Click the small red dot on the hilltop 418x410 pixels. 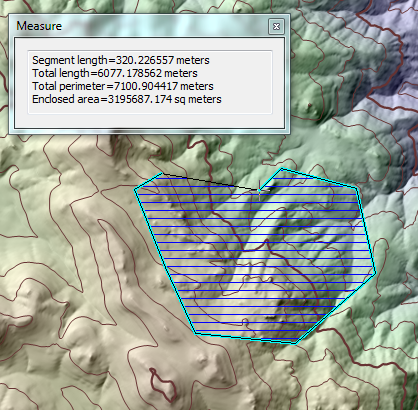point(310,105)
